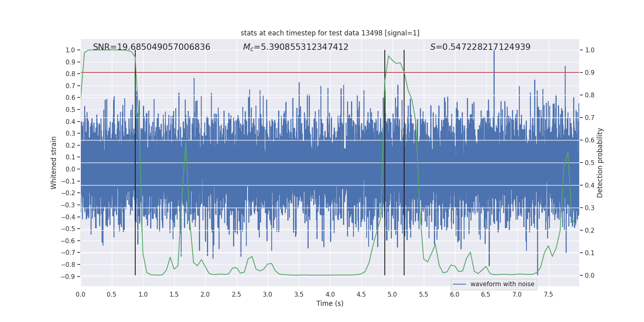Click the chirp mass Mc annotation
This screenshot has height=322, width=644.
(295, 47)
